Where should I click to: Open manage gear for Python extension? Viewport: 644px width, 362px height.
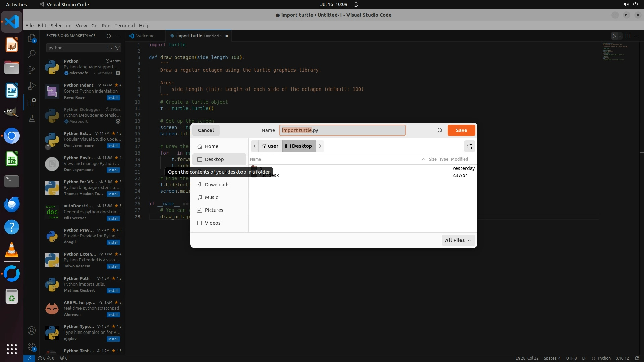pyautogui.click(x=118, y=73)
